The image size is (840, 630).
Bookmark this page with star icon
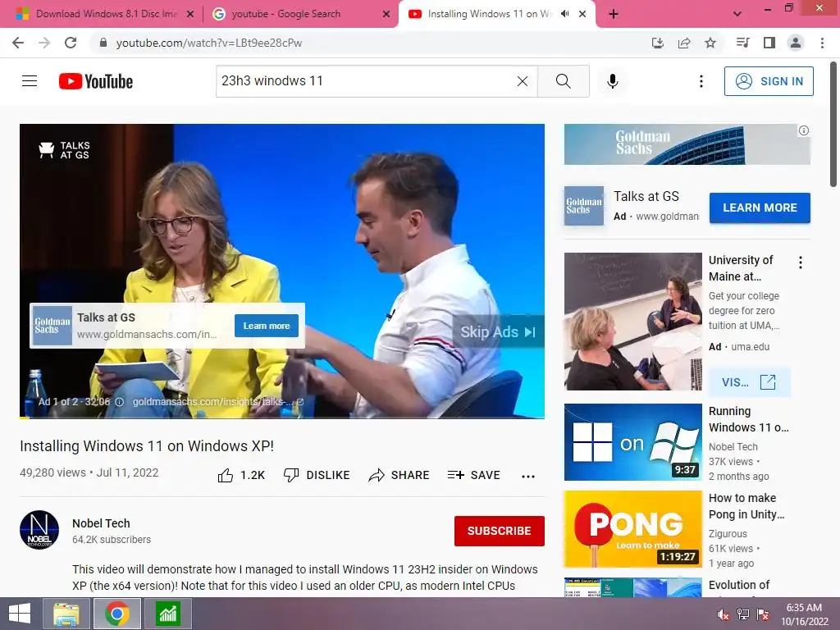coord(710,43)
